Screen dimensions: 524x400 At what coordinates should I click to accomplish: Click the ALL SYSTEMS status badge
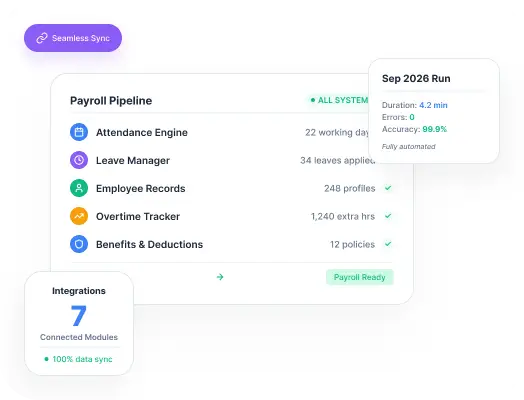338,100
